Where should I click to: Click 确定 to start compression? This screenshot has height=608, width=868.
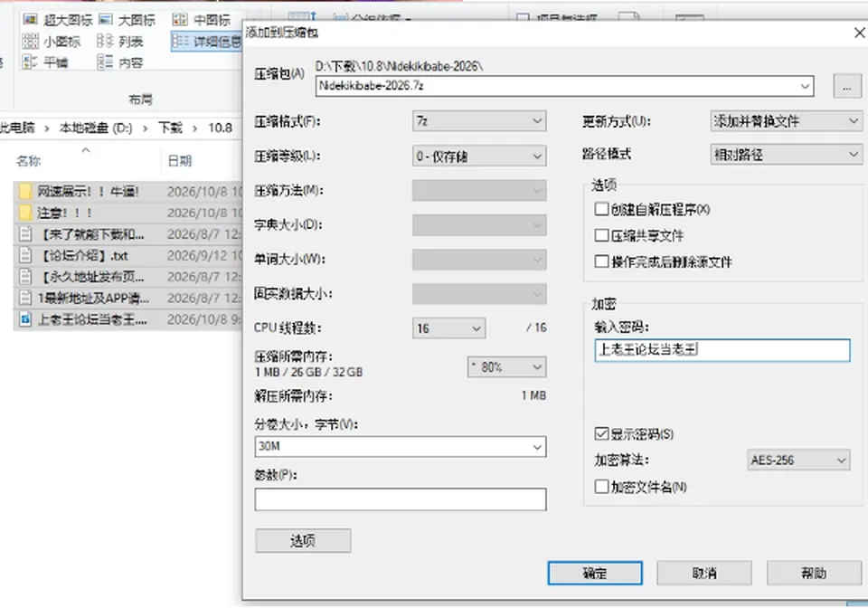click(x=595, y=573)
